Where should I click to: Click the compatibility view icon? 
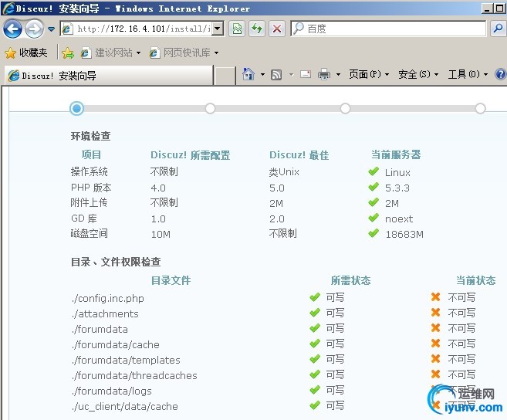(237, 29)
